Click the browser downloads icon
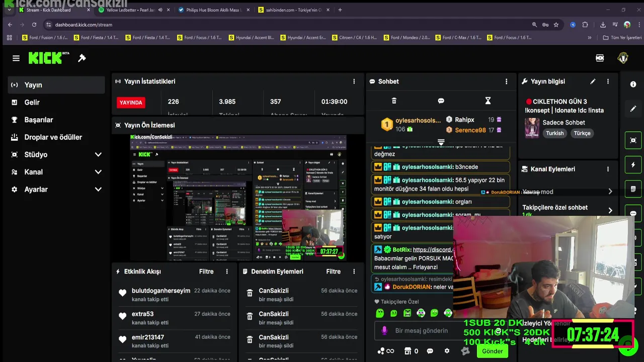Viewport: 644px width, 362px height. 603,25
